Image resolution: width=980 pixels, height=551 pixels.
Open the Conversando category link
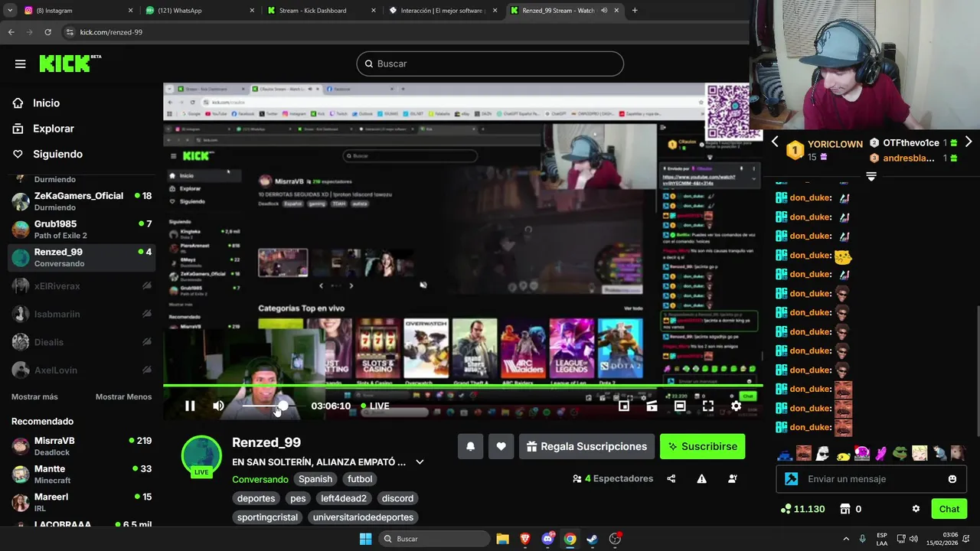pyautogui.click(x=260, y=479)
